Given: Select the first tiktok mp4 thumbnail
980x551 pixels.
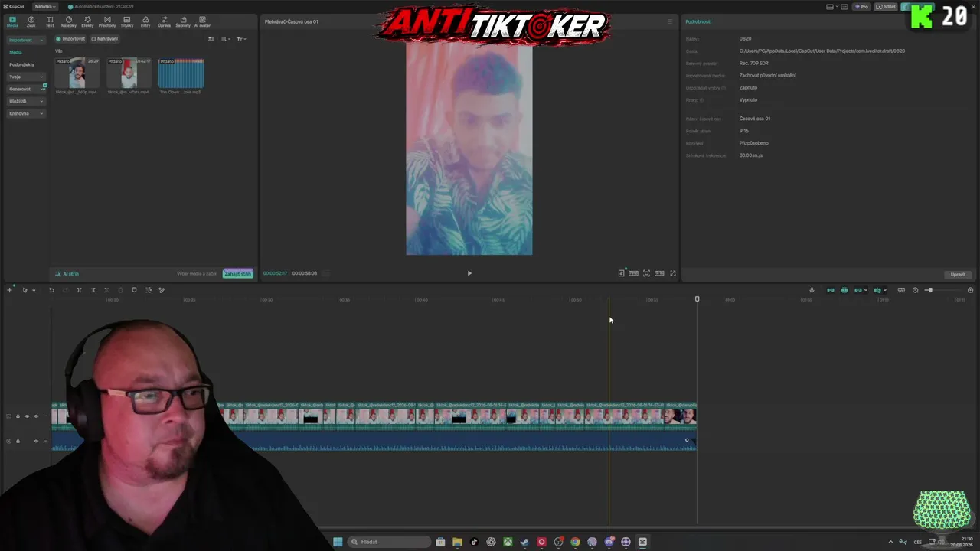Looking at the screenshot, I should click(77, 73).
